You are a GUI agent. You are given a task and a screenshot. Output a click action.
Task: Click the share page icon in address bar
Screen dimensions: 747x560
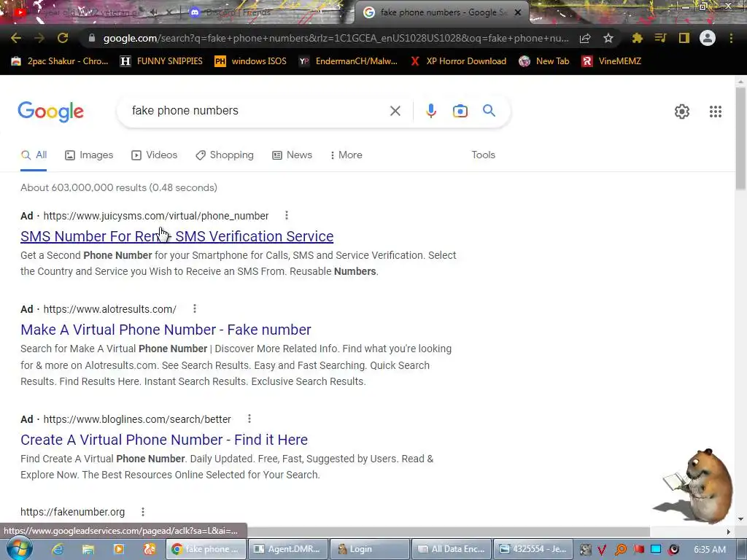tap(585, 38)
